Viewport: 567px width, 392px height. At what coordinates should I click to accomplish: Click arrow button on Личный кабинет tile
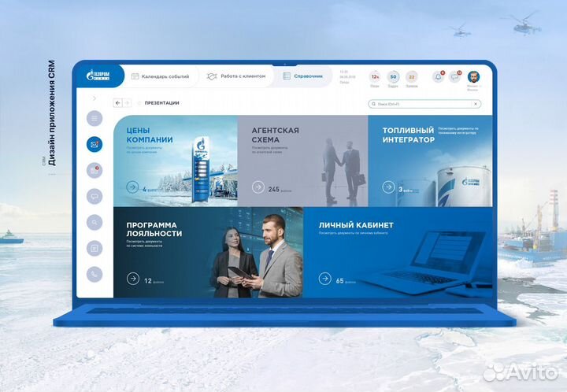pyautogui.click(x=324, y=279)
